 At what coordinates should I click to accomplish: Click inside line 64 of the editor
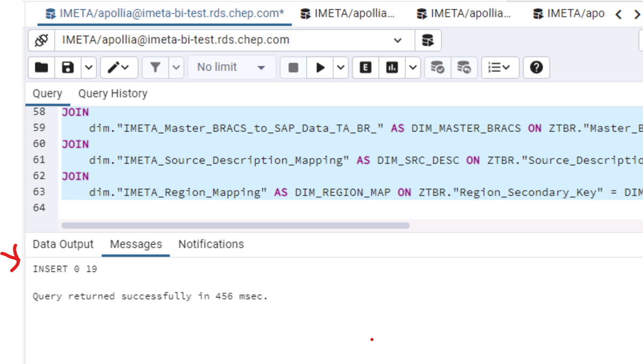tap(350, 207)
